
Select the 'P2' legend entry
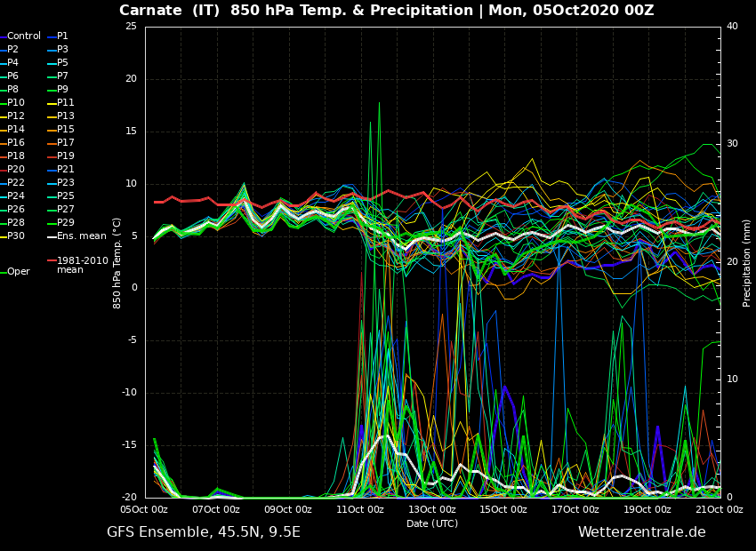pyautogui.click(x=12, y=49)
